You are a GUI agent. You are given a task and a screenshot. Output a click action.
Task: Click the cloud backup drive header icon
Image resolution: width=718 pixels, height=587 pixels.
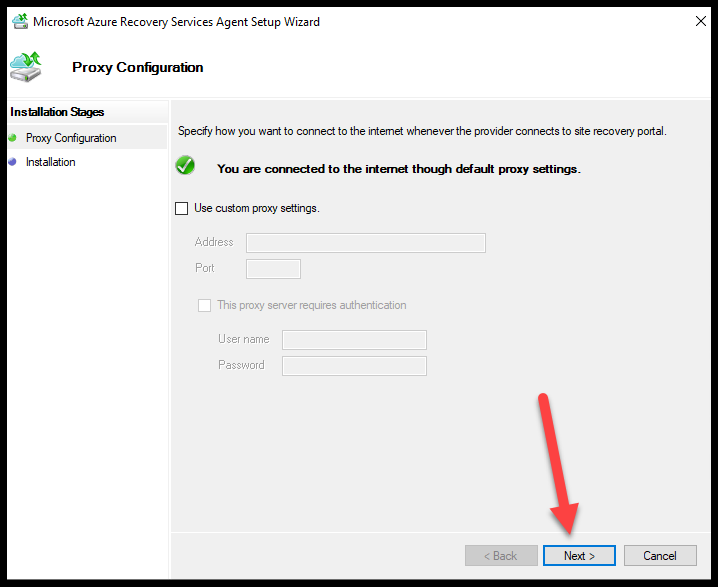pyautogui.click(x=26, y=67)
